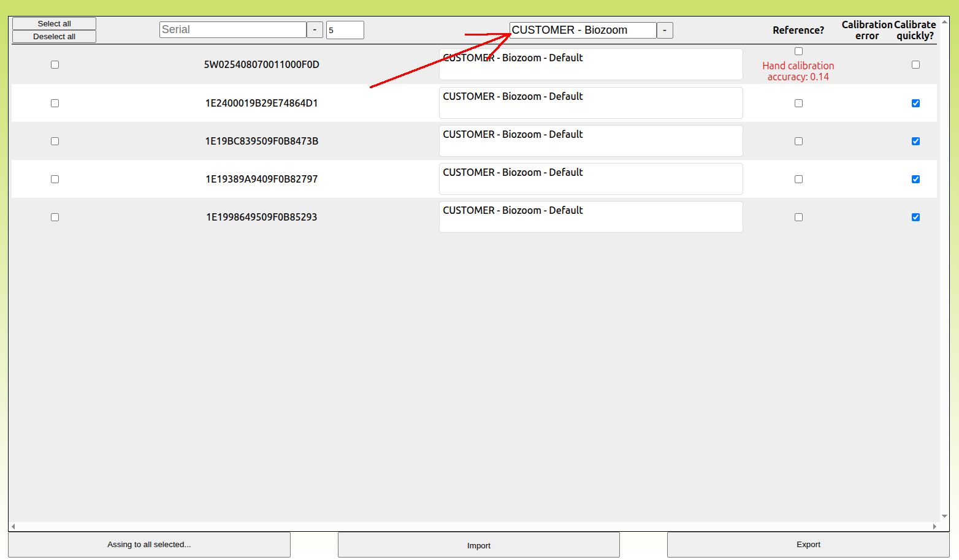Select row checkbox for serial 5W025408070011000F0D
959x560 pixels.
tap(55, 64)
